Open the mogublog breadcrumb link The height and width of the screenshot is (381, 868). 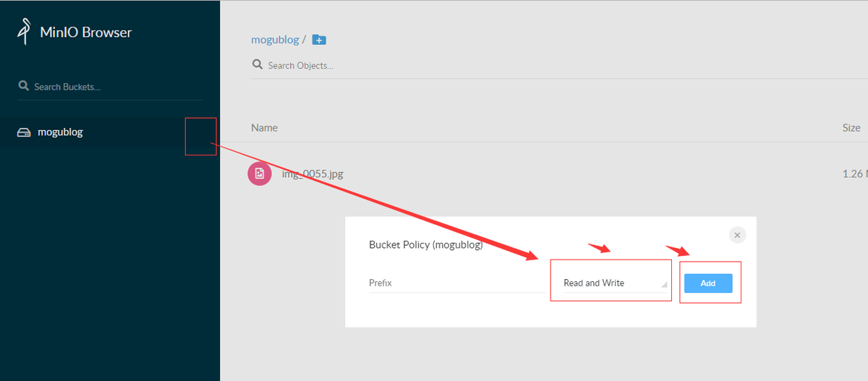click(x=275, y=40)
